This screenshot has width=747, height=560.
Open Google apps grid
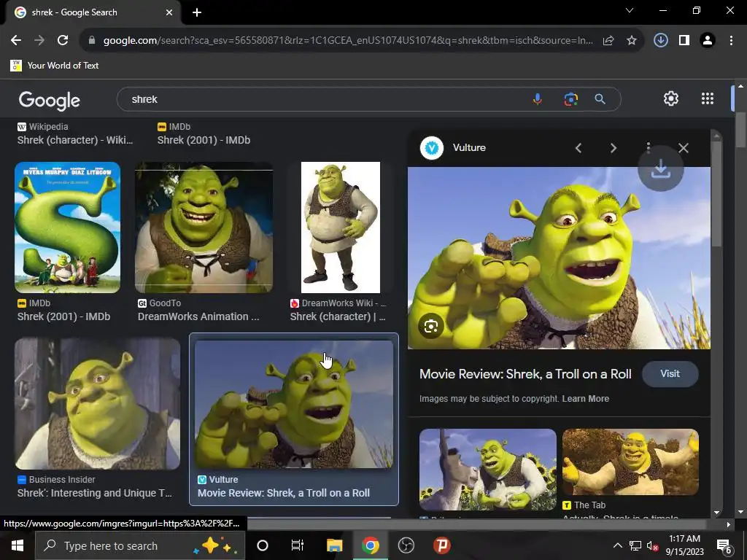coord(708,98)
